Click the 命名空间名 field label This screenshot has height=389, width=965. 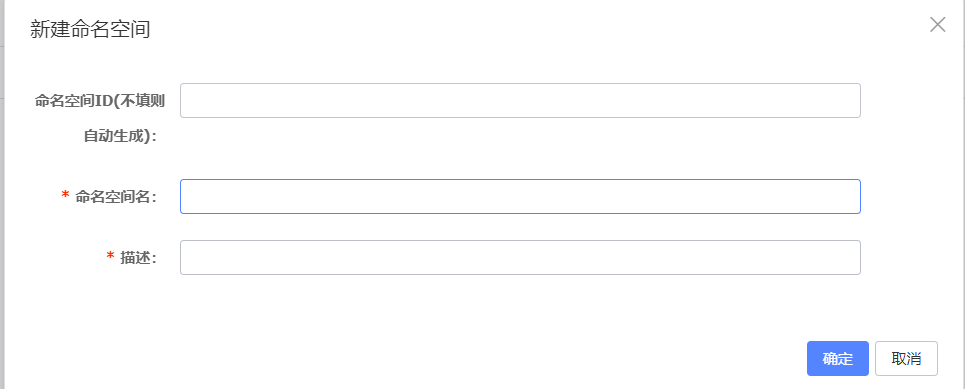tap(115, 196)
